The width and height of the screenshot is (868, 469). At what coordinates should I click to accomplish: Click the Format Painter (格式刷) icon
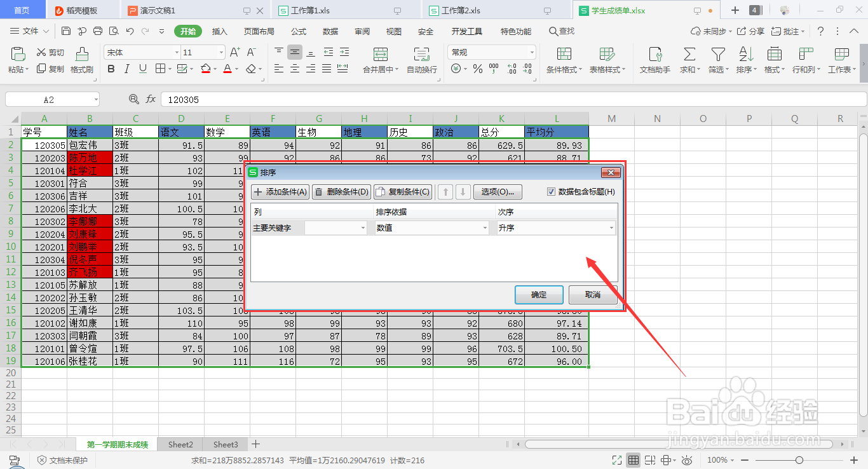(81, 54)
